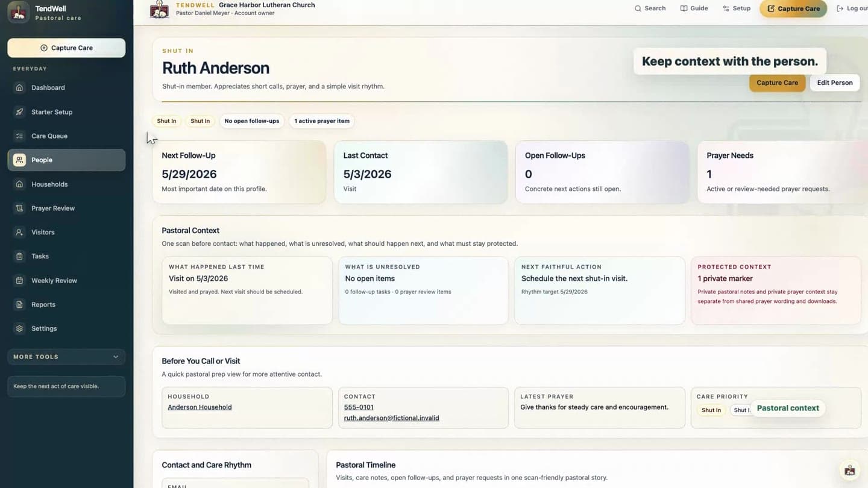The height and width of the screenshot is (488, 868).
Task: Open Reports from the sidebar
Action: tap(66, 305)
